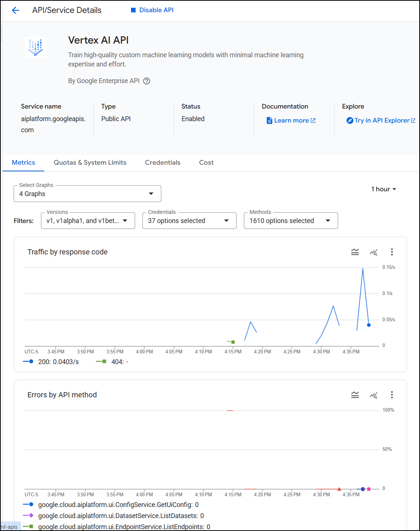This screenshot has width=420, height=531.
Task: Expand the Select Graphs dropdown
Action: (87, 194)
